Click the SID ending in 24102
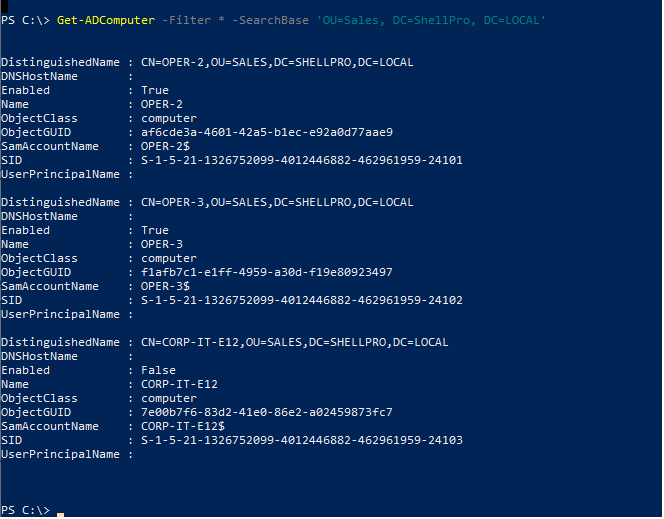The height and width of the screenshot is (519, 664). point(302,300)
